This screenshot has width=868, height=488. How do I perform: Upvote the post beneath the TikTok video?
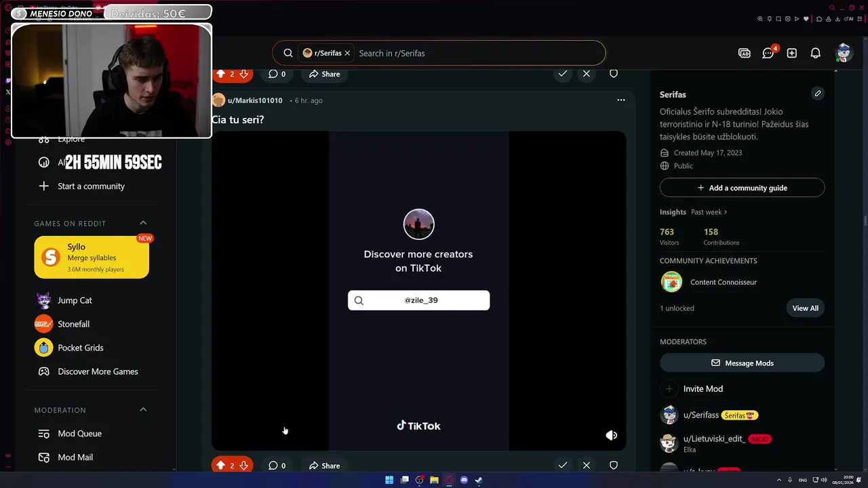pyautogui.click(x=220, y=466)
